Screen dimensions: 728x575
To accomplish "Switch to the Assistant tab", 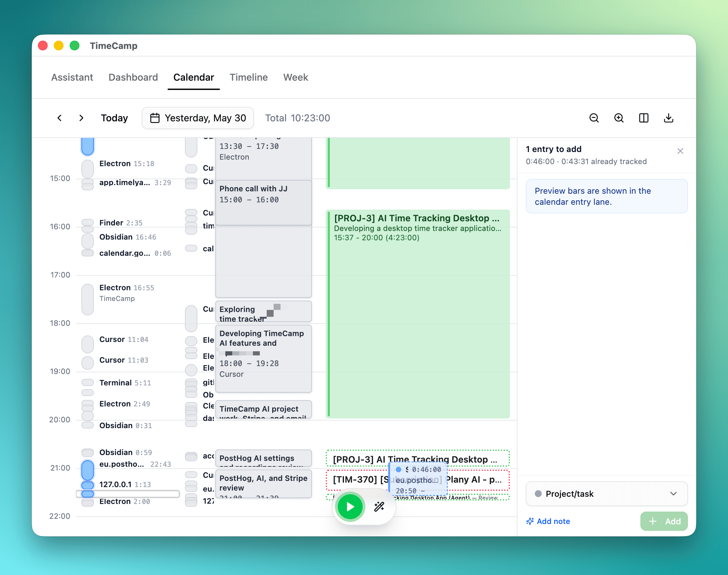I will pyautogui.click(x=72, y=77).
